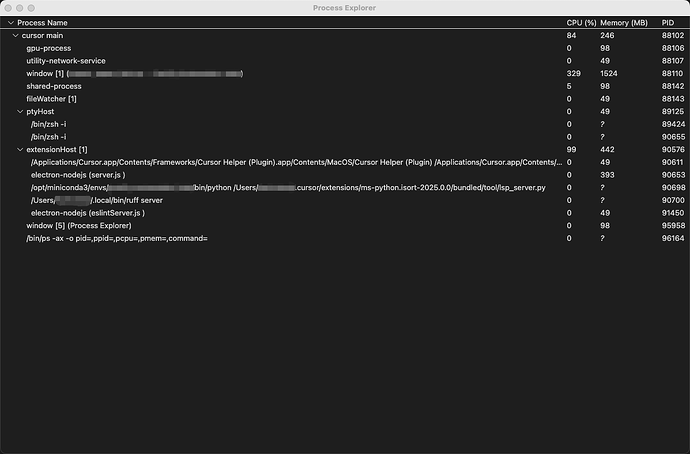Click the PID column header
Viewport: 690px width, 454px height.
click(x=668, y=22)
